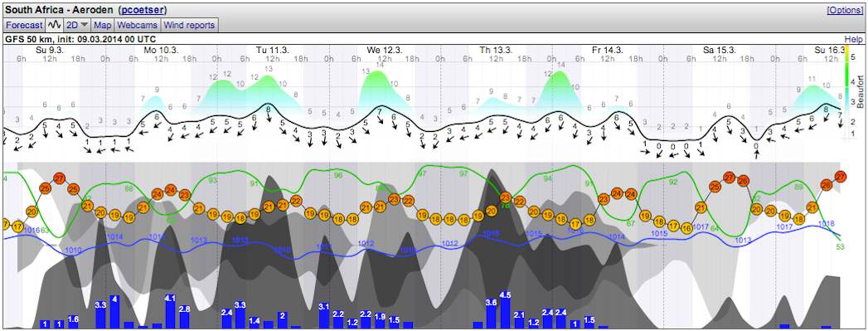Switch to the Forecast tab
Viewport: 868px width, 331px height.
coord(24,25)
